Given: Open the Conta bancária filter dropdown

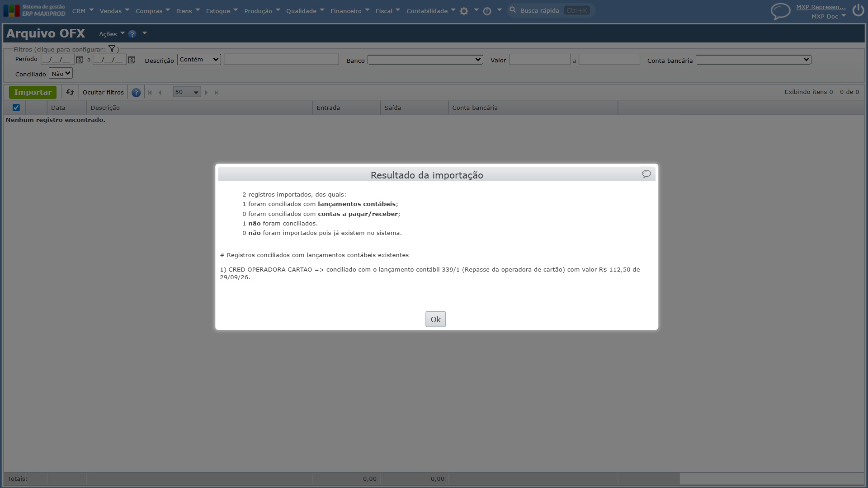Looking at the screenshot, I should coord(754,60).
